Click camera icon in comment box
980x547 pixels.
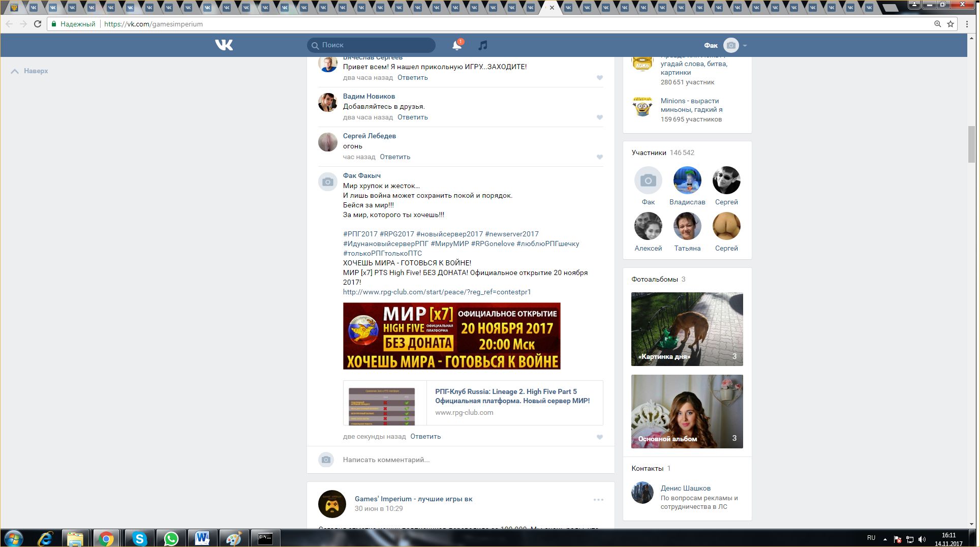coord(326,460)
